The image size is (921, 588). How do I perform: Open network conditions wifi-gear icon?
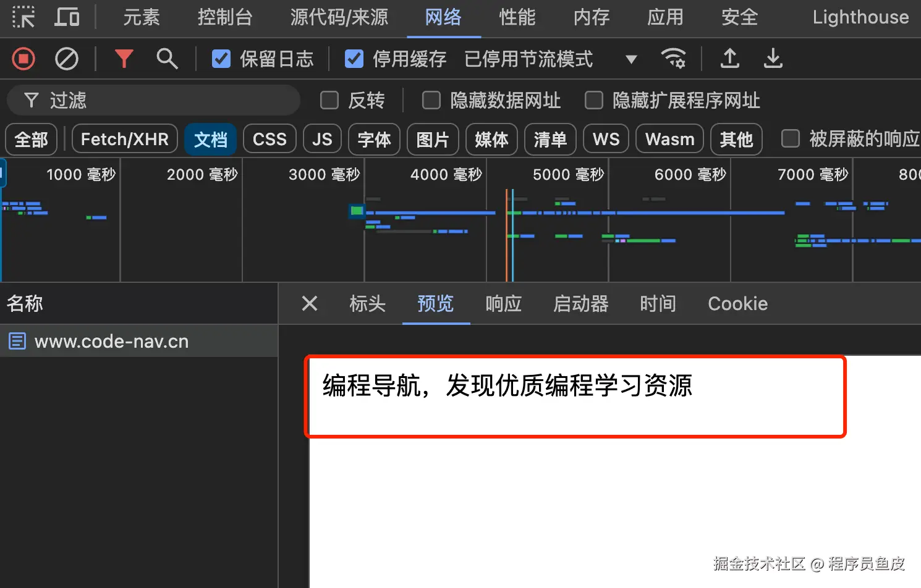[x=673, y=59]
